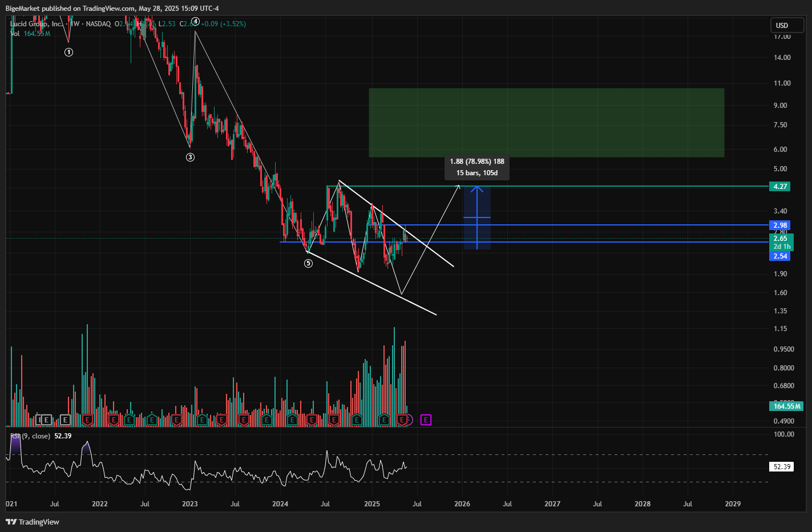The height and width of the screenshot is (532, 812).
Task: Click the RSI (9, close) indicator legend
Action: pos(31,436)
